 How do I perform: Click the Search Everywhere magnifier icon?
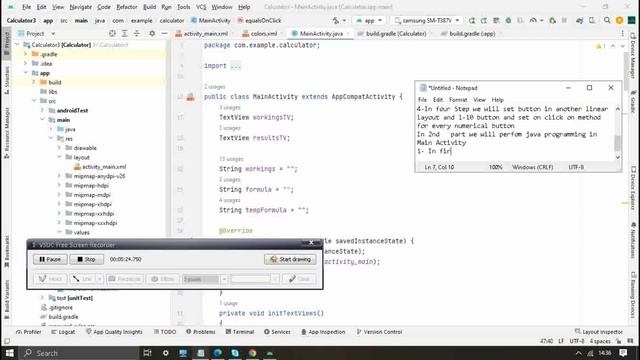607,20
